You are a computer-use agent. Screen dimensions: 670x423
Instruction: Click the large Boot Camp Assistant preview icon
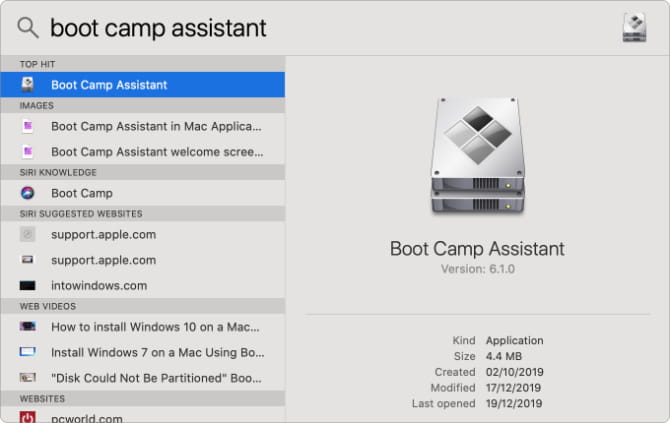click(x=478, y=156)
